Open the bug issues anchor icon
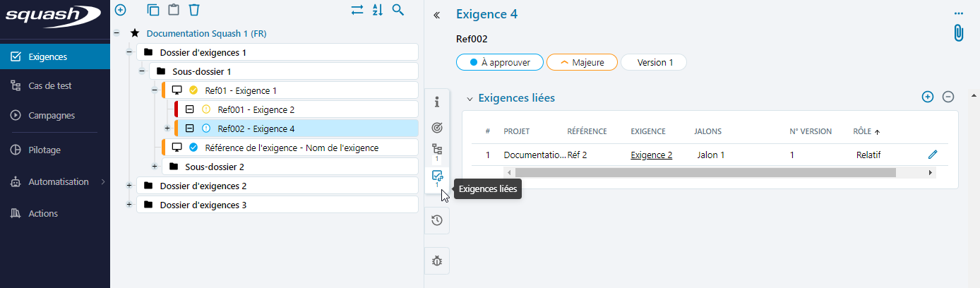 coord(437,261)
